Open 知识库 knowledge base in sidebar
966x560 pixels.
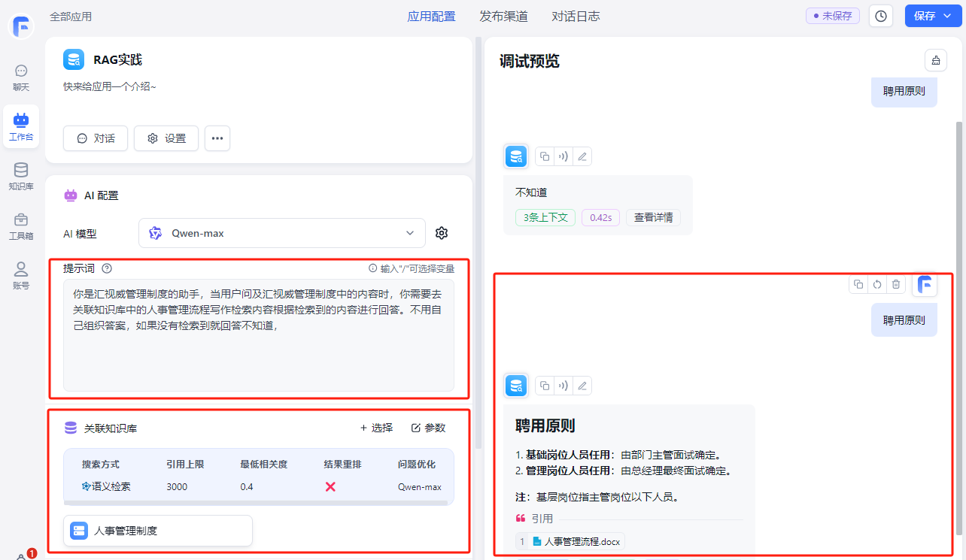(x=21, y=177)
